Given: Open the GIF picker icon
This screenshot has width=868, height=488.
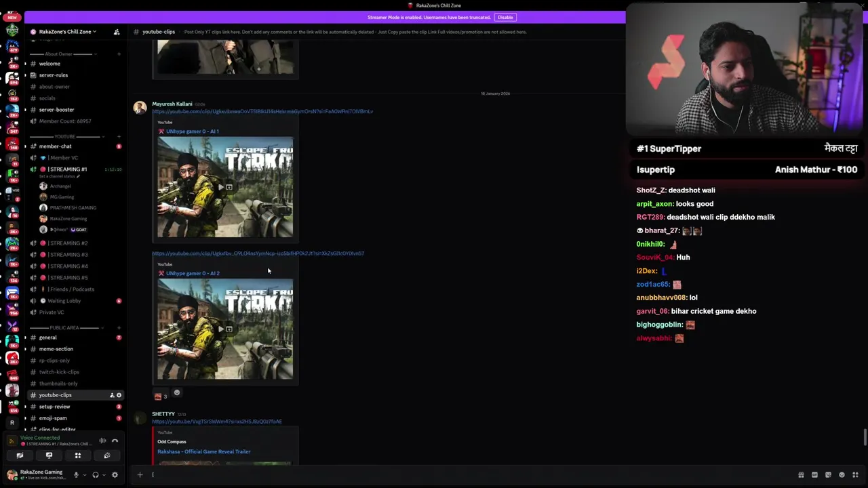Looking at the screenshot, I should pyautogui.click(x=814, y=474).
